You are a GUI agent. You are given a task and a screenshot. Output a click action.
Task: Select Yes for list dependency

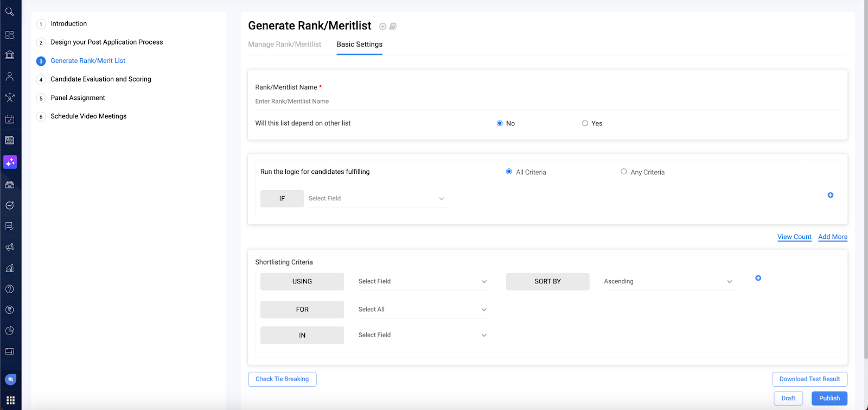(x=585, y=123)
